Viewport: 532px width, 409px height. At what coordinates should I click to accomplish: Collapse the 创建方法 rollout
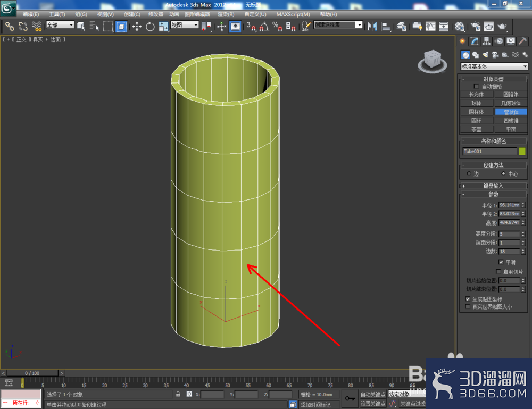pos(493,165)
